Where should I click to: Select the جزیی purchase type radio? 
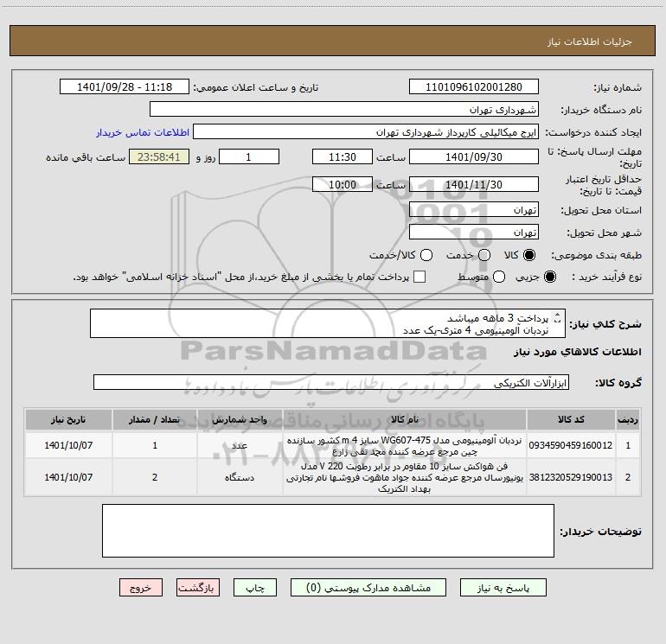coord(550,277)
